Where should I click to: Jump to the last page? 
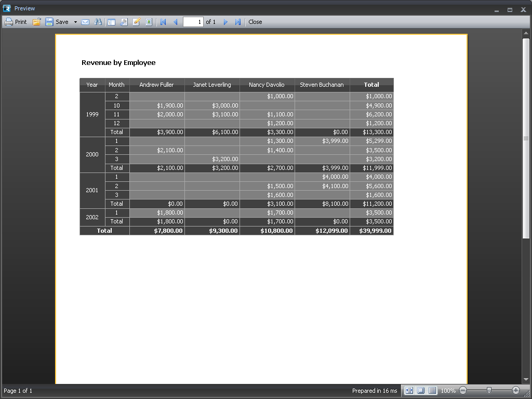click(238, 22)
